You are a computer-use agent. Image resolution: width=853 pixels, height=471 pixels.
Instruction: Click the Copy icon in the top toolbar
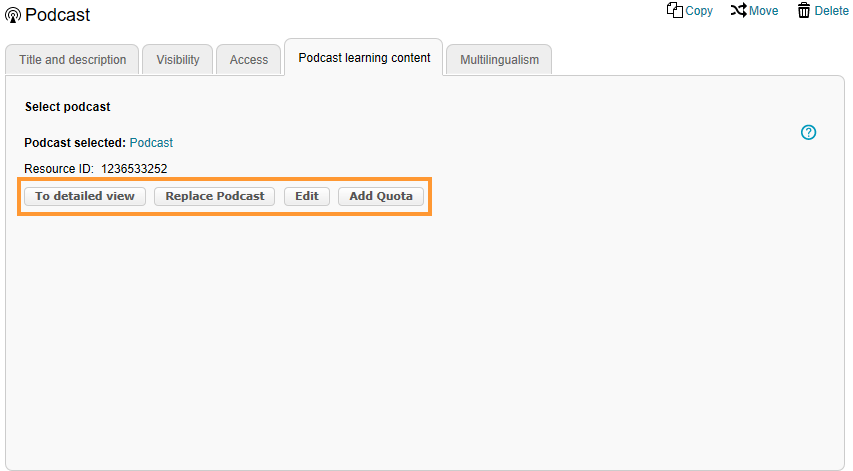(x=675, y=10)
